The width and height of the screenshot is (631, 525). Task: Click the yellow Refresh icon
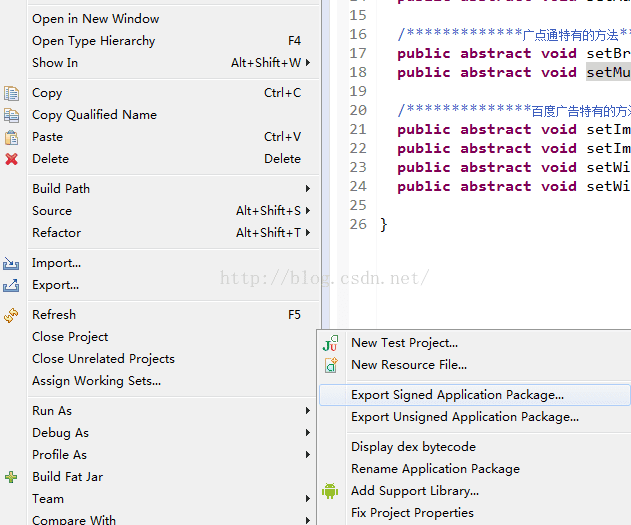tap(12, 315)
